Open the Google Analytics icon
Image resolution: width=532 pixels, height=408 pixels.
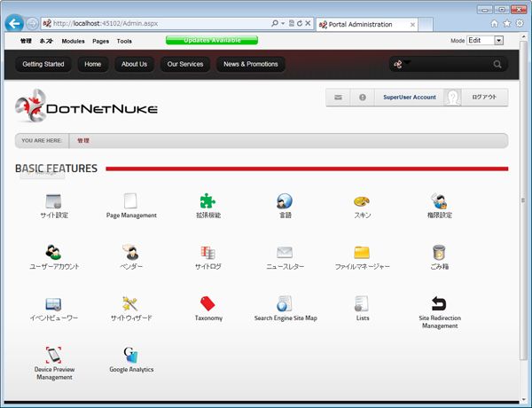pyautogui.click(x=130, y=355)
